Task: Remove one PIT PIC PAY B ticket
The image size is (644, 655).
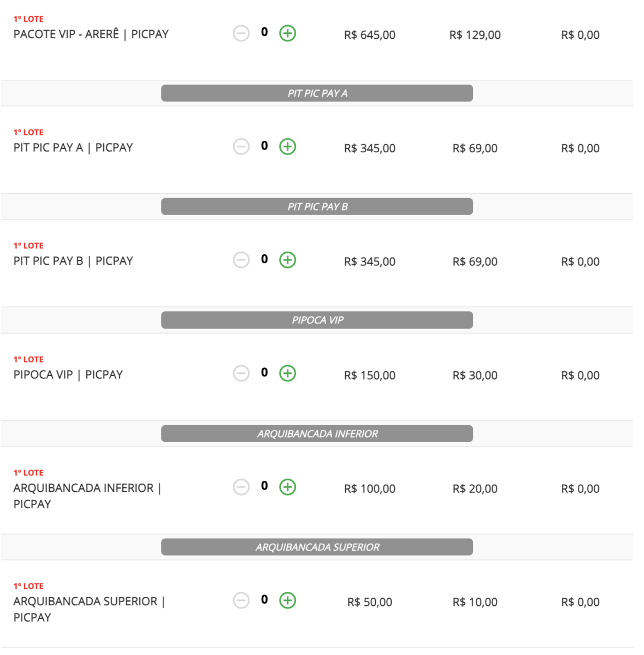Action: [x=241, y=260]
